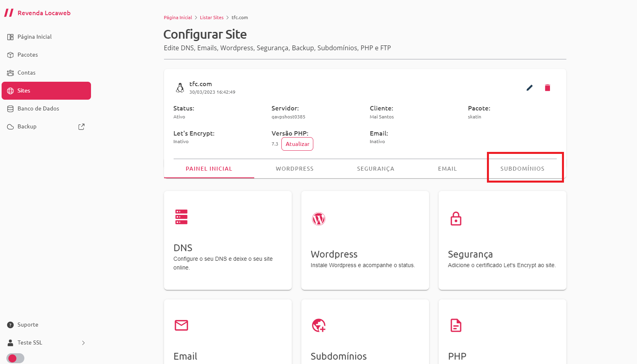Screen dimensions: 637x364
Task: Click the Segurança padlock icon
Action: [456, 218]
